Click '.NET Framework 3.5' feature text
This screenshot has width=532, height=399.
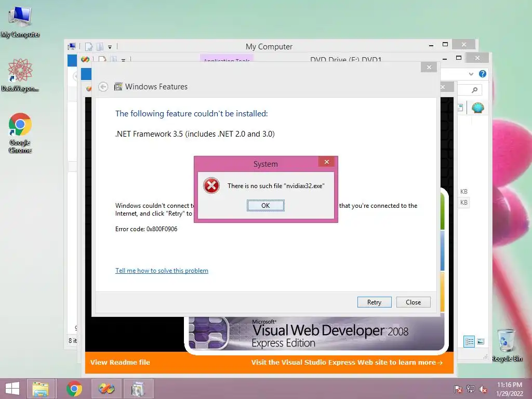[195, 134]
